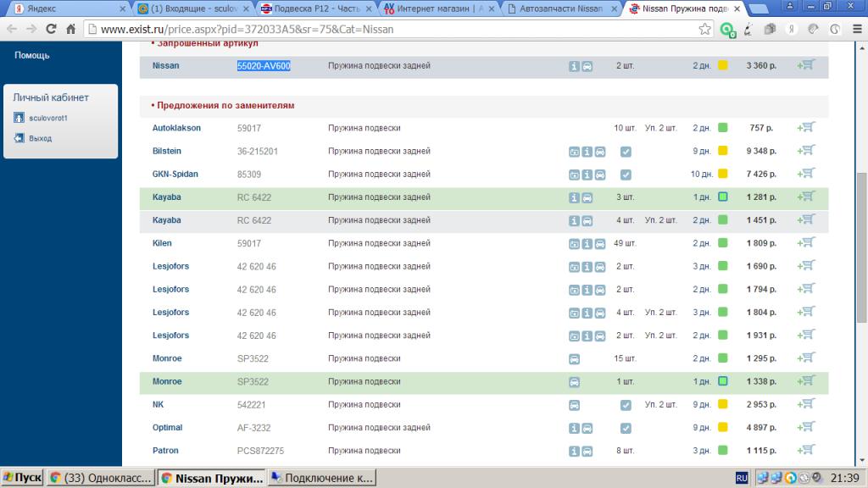This screenshot has height=488, width=868.
Task: Close the Яндекс tab
Action: tap(123, 8)
